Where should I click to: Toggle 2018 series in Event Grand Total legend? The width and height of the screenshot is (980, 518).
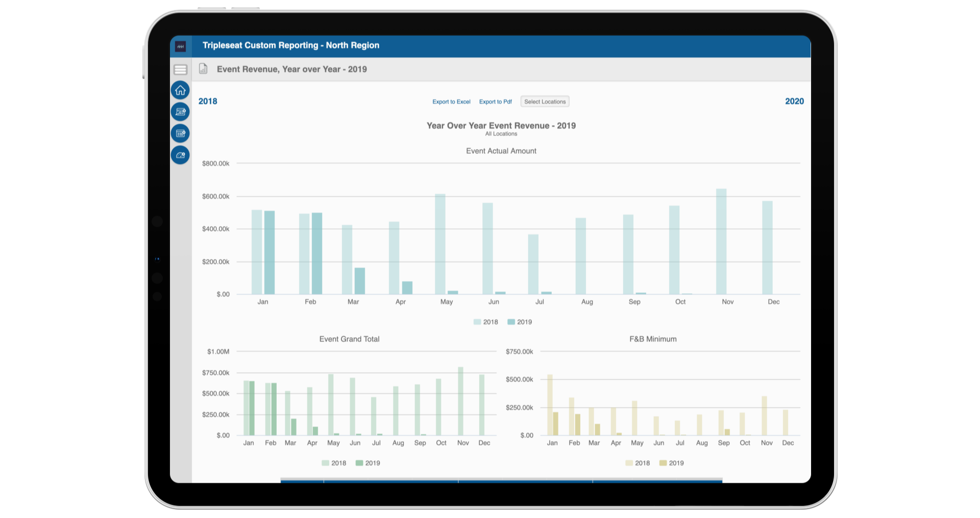(x=334, y=463)
